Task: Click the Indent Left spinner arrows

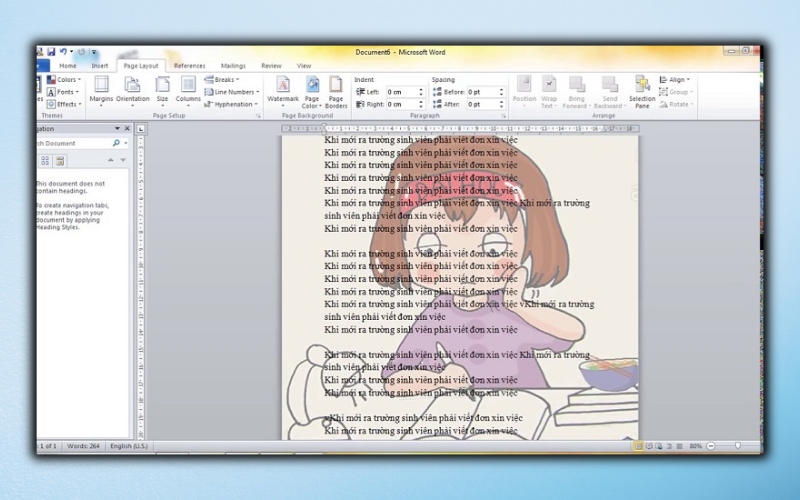Action: [421, 92]
